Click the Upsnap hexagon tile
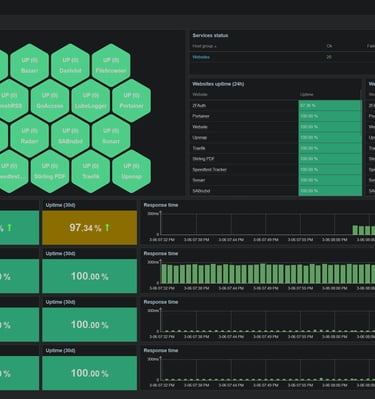 click(x=131, y=171)
